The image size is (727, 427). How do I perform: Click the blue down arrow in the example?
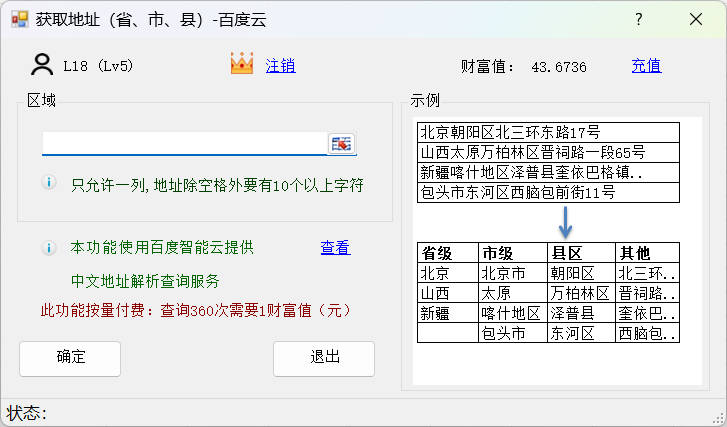pyautogui.click(x=565, y=222)
